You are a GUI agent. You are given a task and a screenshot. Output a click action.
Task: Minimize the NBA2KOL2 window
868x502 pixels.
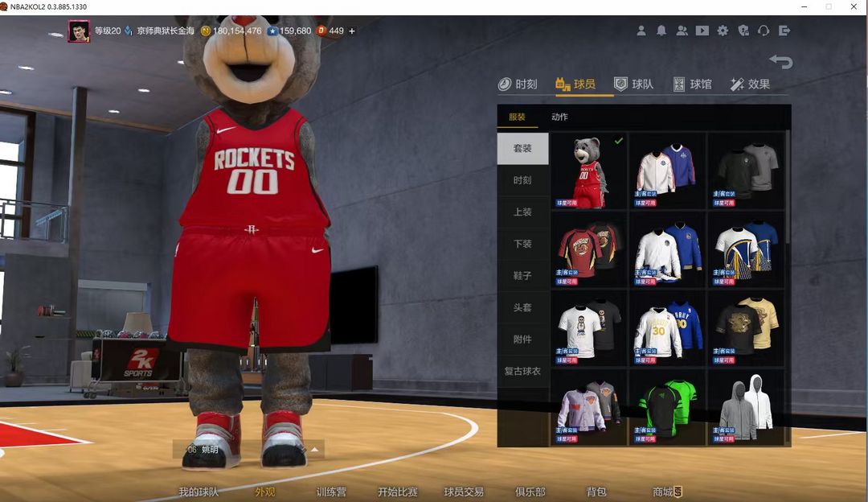805,6
